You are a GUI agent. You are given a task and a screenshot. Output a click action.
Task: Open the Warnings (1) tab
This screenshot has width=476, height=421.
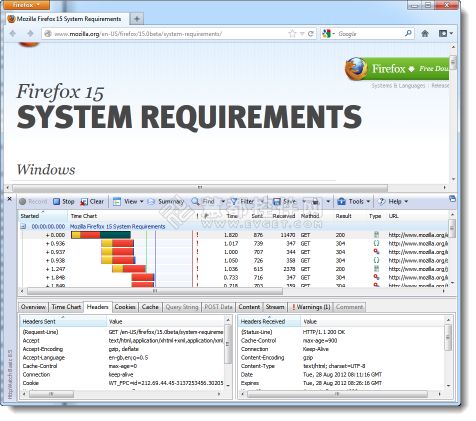pyautogui.click(x=311, y=307)
